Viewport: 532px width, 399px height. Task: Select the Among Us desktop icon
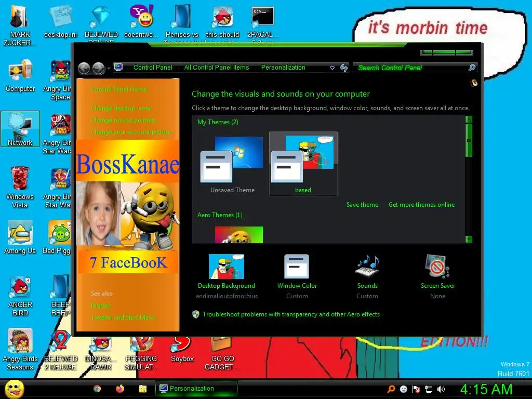pos(20,237)
